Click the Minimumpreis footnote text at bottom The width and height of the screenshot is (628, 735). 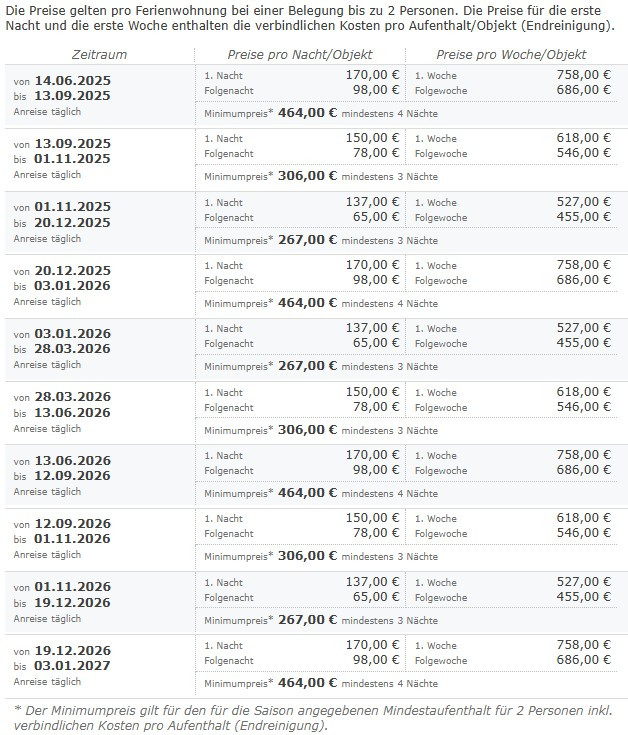(312, 716)
